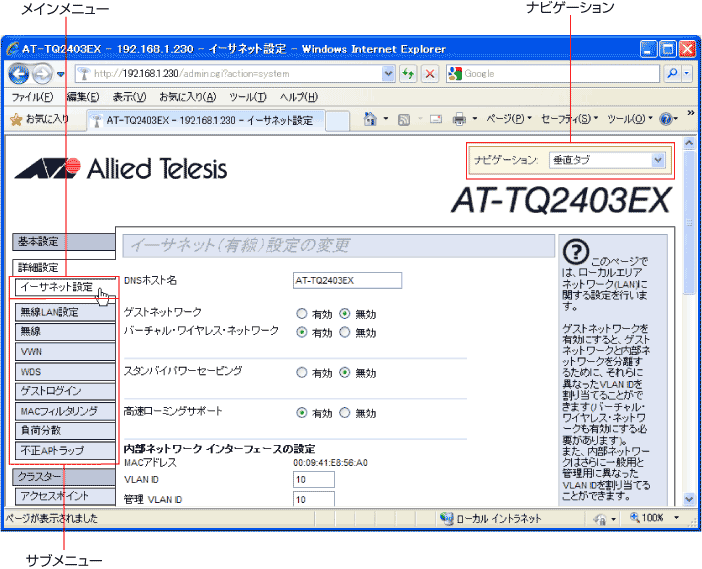This screenshot has width=702, height=569.
Task: Open the recent pages history arrow
Action: click(x=60, y=74)
